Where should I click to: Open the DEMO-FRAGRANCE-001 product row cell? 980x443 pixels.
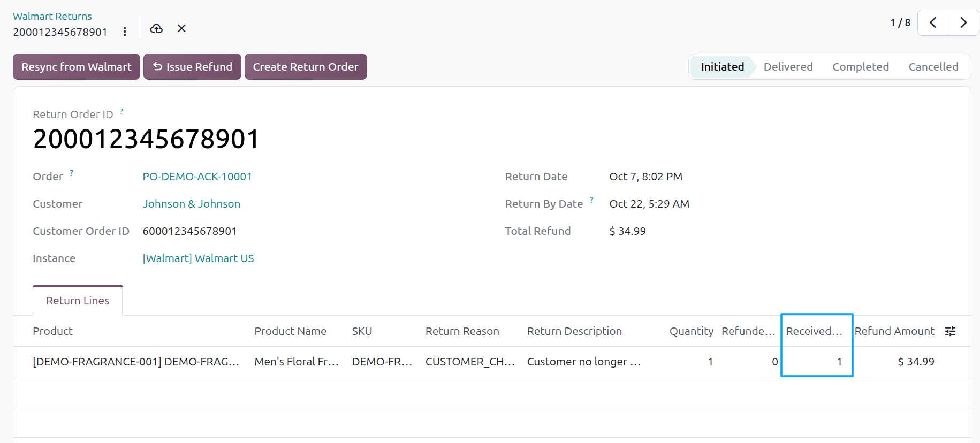coord(136,362)
